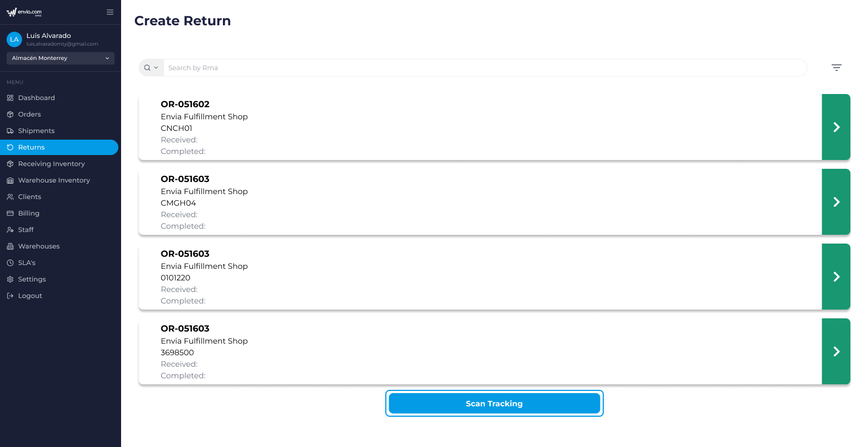Screen dimensions: 868x447
Task: Click the Logout arrow icon
Action: click(10, 296)
